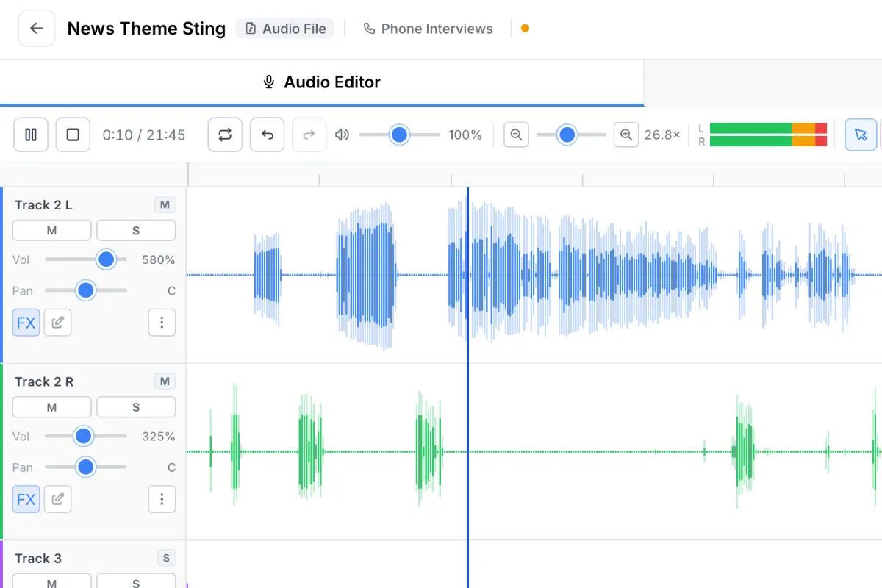This screenshot has width=882, height=588.
Task: Click the timeline ruler strip
Action: (534, 174)
